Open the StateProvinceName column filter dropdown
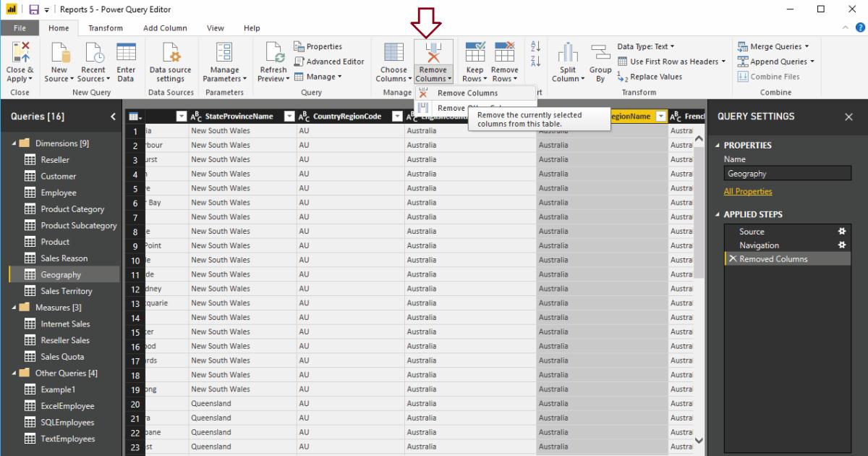868x456 pixels. (x=289, y=116)
